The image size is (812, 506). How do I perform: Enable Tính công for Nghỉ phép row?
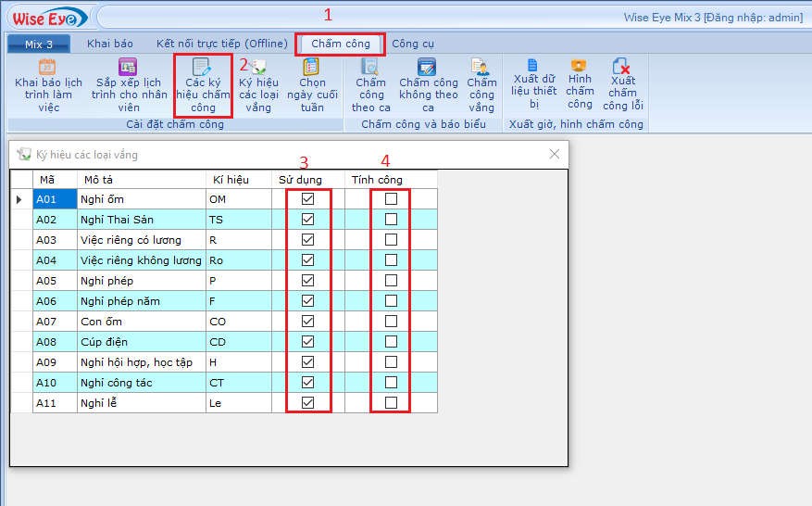tap(391, 281)
